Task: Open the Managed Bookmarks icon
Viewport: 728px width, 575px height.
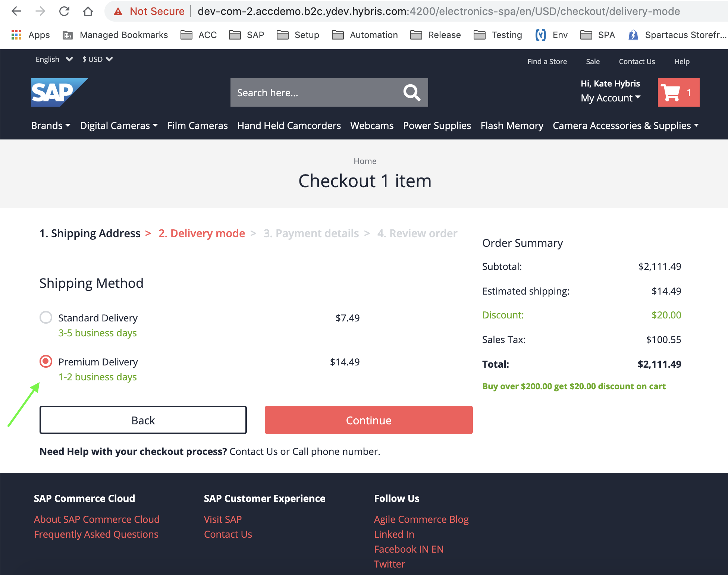Action: 68,35
